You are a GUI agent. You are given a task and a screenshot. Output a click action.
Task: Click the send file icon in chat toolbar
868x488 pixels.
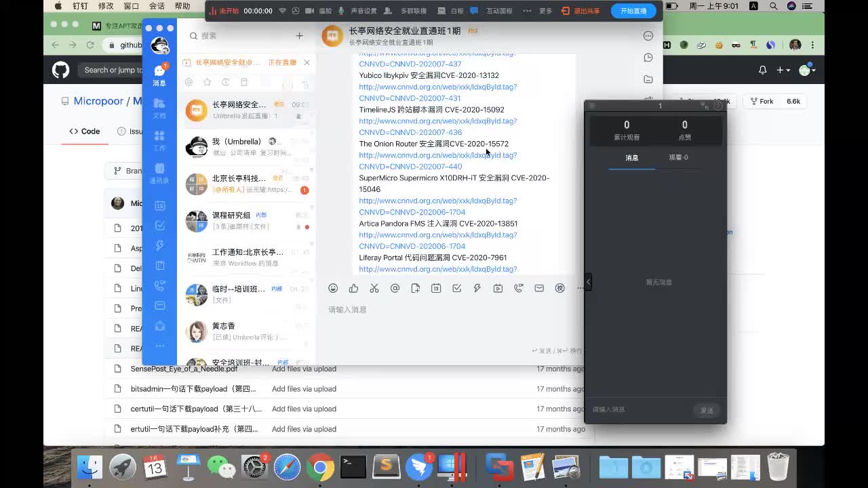click(416, 288)
